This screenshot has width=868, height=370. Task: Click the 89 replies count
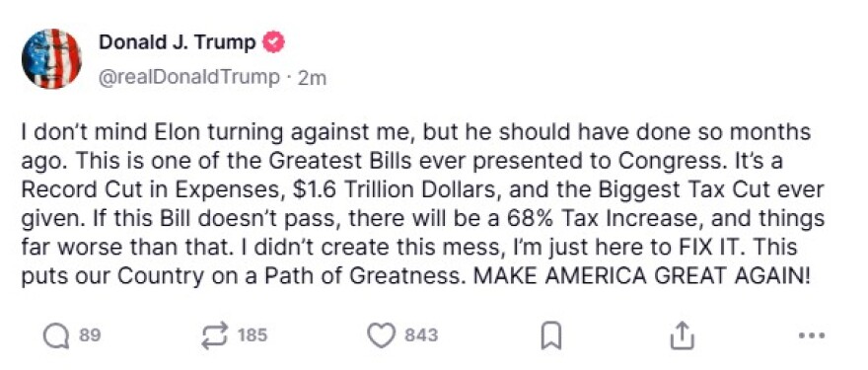pyautogui.click(x=90, y=335)
